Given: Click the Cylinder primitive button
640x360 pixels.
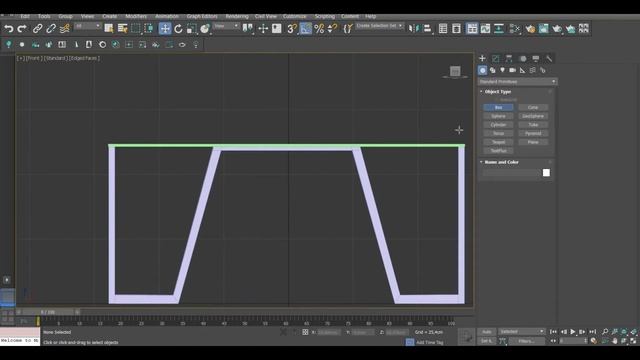Looking at the screenshot, I should 498,125.
